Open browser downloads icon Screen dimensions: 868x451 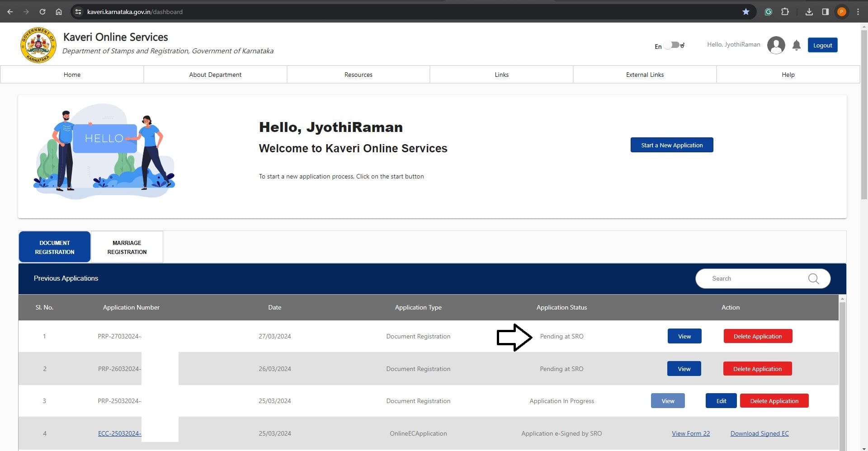[x=809, y=12]
